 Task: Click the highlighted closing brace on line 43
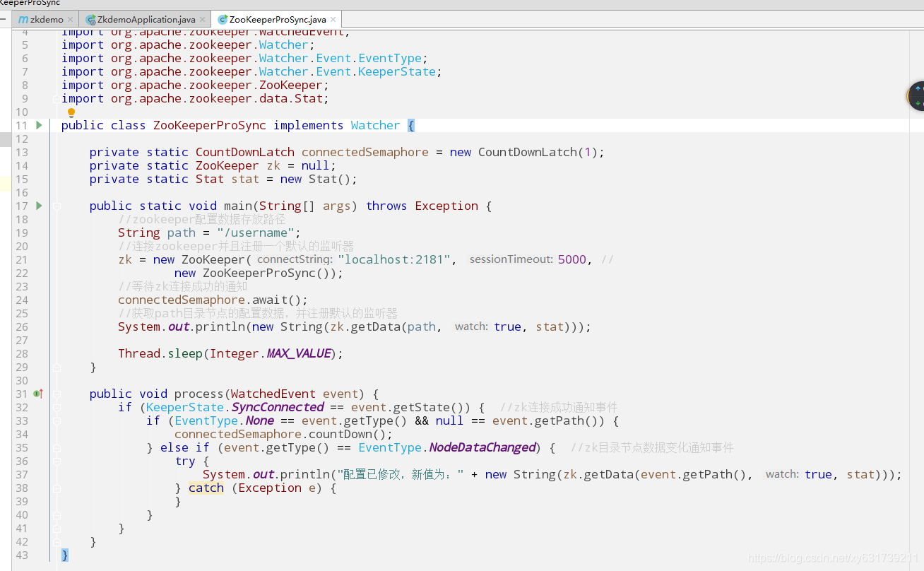[x=65, y=555]
